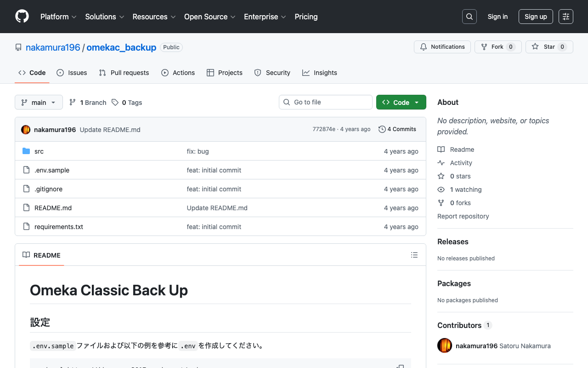Open the Pull requests tab
Screen dimensions: 588x368
(124, 73)
